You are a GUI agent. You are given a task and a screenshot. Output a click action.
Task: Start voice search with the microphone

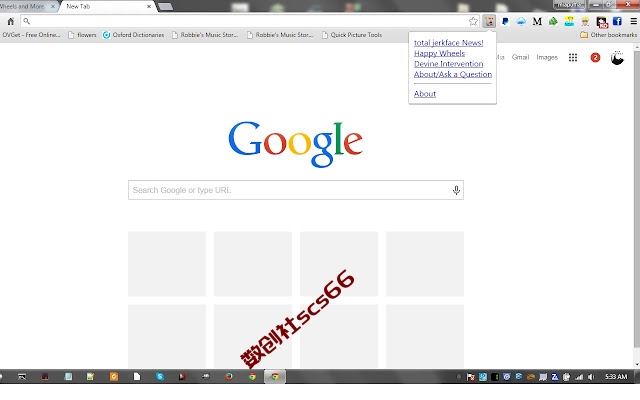tap(456, 190)
